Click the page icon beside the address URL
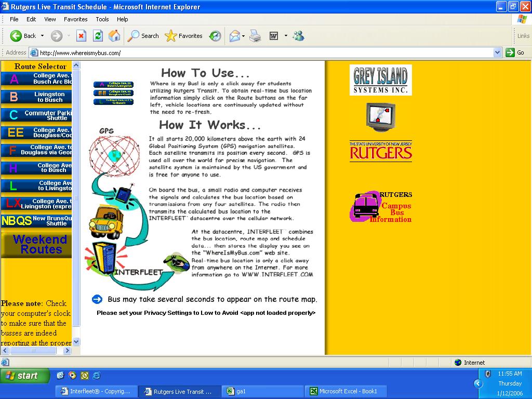 34,52
